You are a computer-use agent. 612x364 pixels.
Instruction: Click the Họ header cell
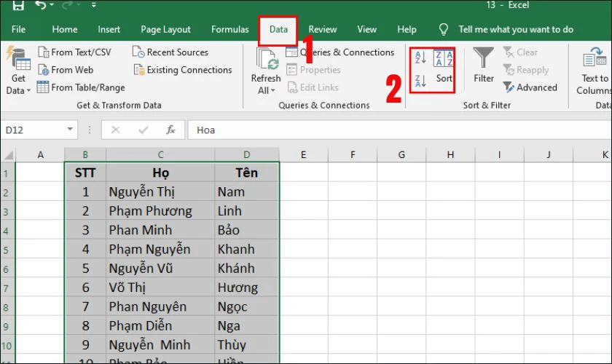[x=160, y=173]
